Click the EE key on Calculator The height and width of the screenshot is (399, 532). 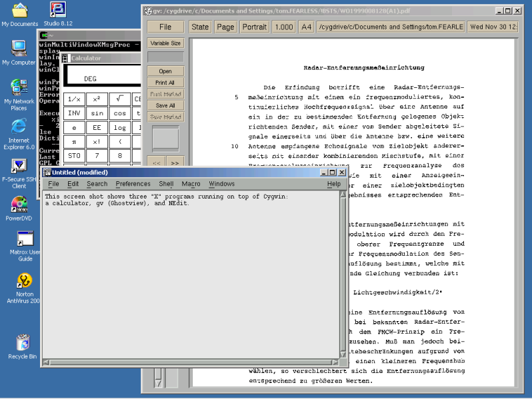[97, 127]
